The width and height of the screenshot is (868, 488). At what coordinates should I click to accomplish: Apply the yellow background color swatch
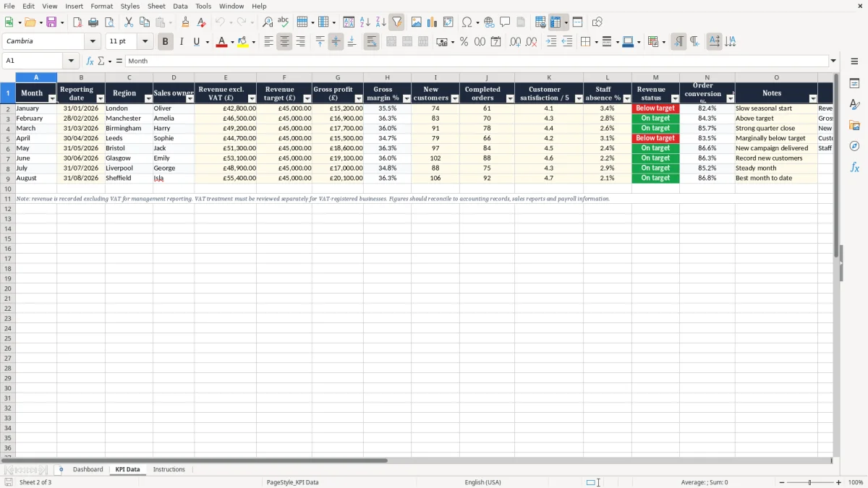pyautogui.click(x=243, y=42)
